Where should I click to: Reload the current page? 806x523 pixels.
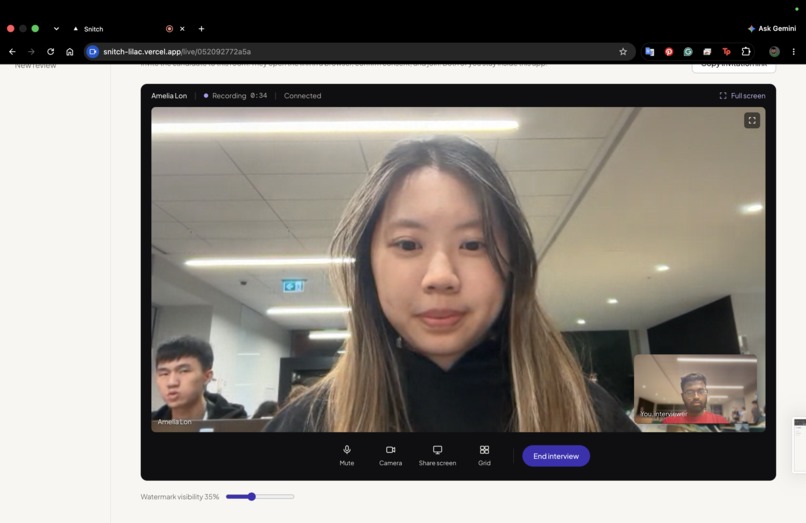coord(50,51)
